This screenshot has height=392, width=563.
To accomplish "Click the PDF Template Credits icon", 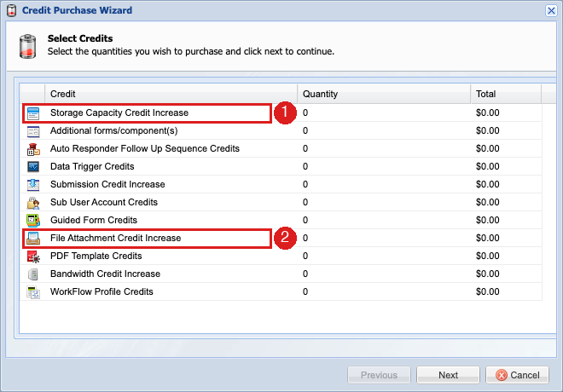I will pyautogui.click(x=33, y=257).
